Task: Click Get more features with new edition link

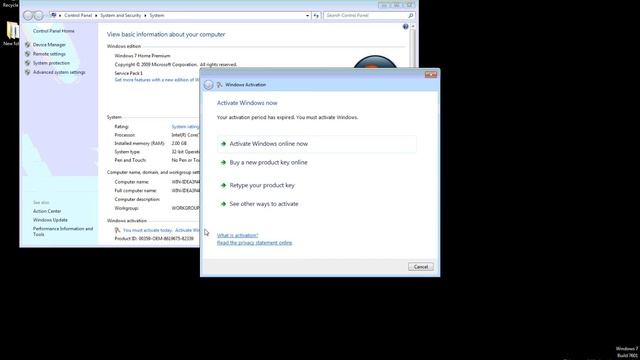Action: [157, 80]
